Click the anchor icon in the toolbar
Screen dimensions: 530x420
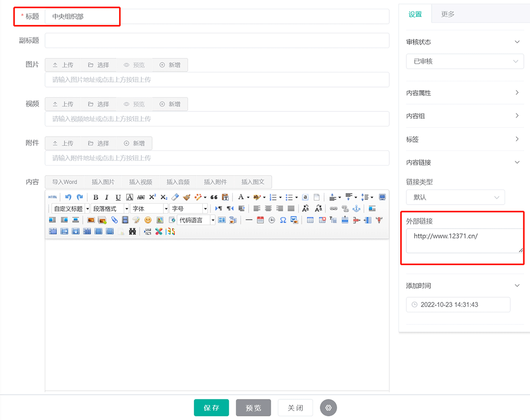(x=356, y=209)
